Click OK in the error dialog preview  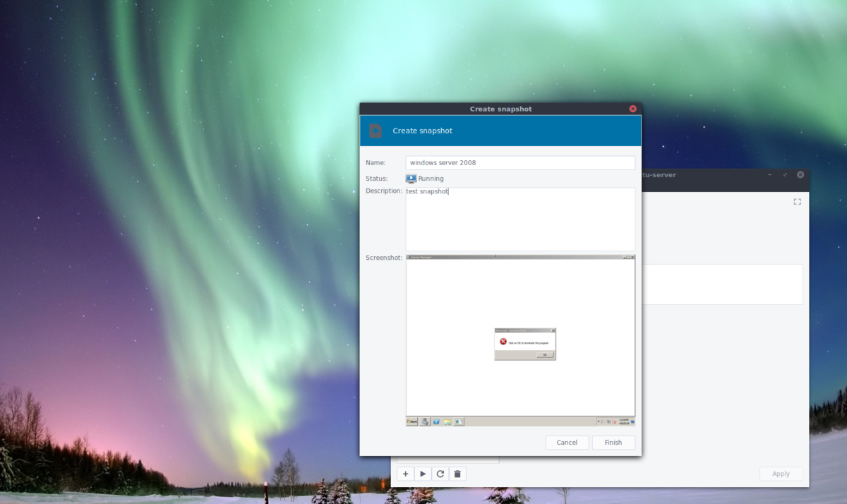click(545, 354)
